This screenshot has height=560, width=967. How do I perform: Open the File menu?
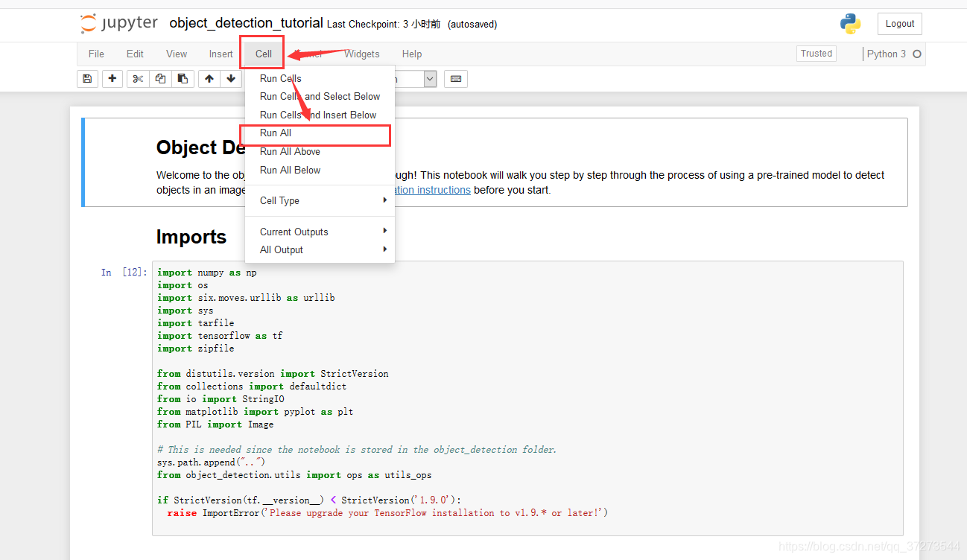pos(96,54)
